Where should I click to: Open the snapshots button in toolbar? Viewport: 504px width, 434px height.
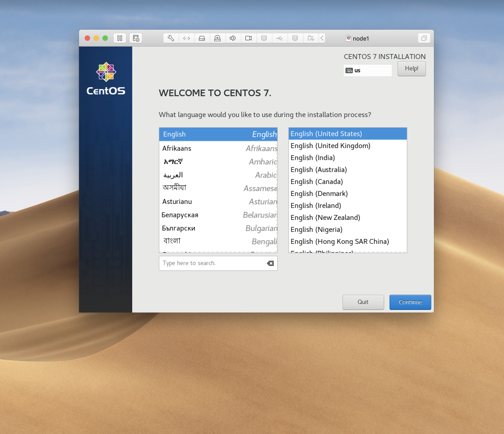click(136, 38)
